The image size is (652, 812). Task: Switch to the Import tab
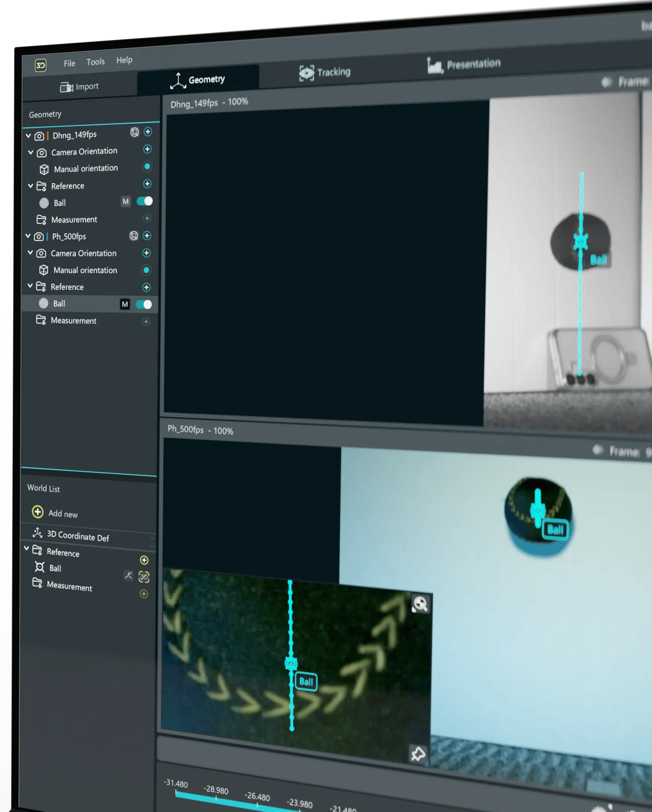coord(79,87)
